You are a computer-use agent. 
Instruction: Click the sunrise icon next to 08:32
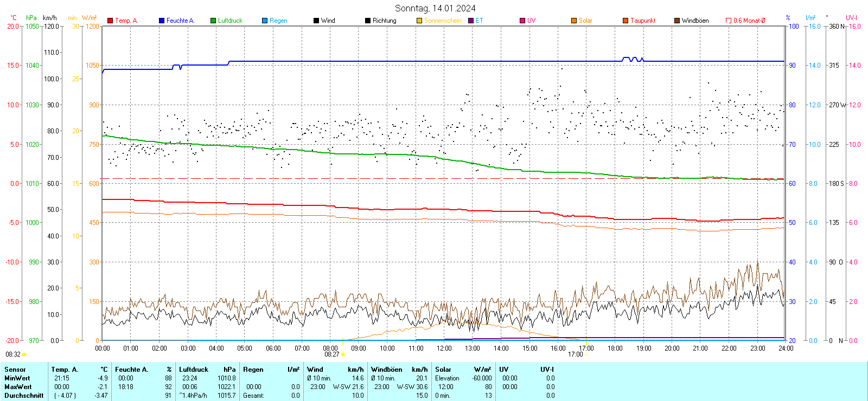24,354
